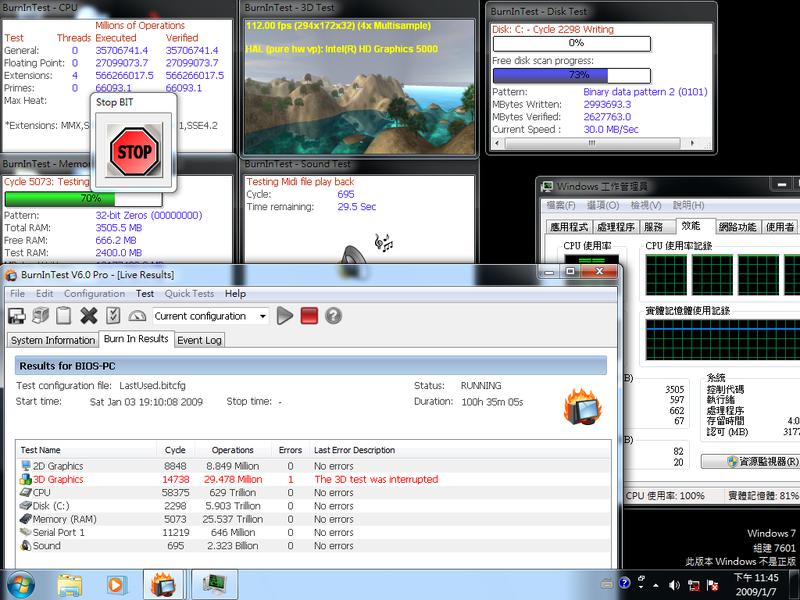Click the gray play start-test button

pyautogui.click(x=285, y=316)
